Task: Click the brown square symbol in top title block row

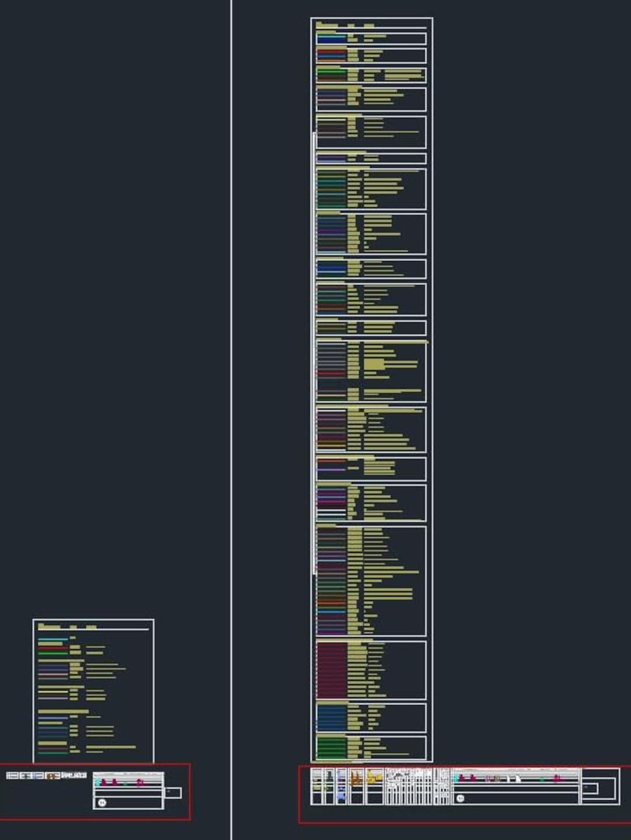Action: 51,776
